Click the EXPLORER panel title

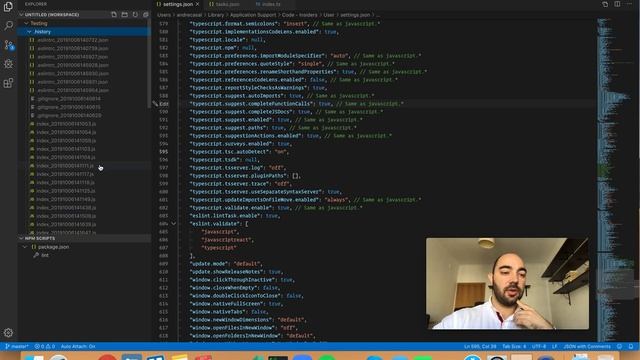click(x=36, y=4)
